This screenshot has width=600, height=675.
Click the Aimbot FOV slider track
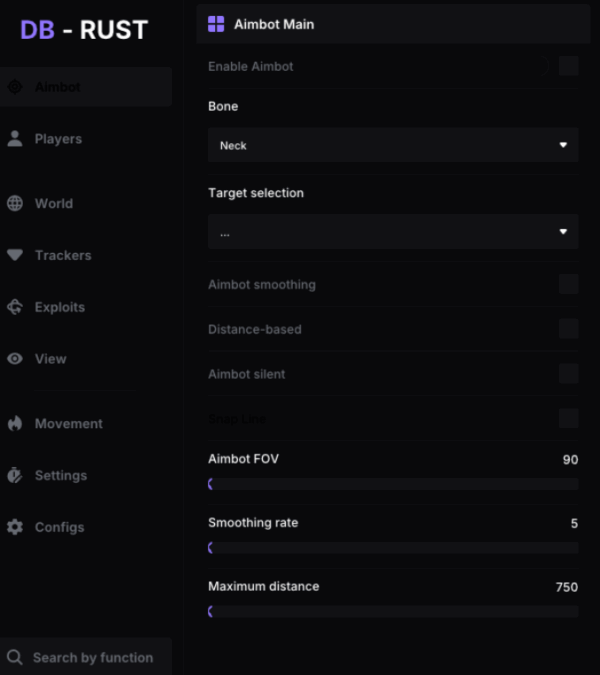tap(393, 484)
